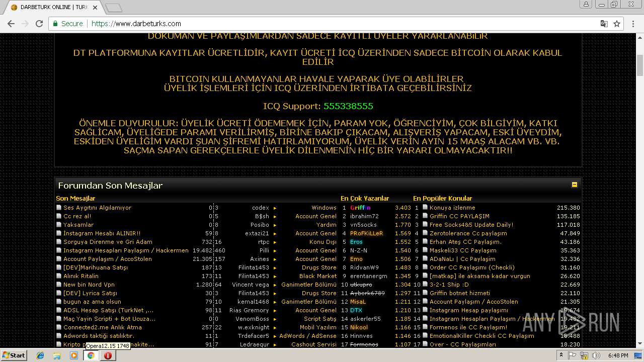This screenshot has height=362, width=644.
Task: Click post icon beside 'Adwords taktiği satılıktır.'
Action: 59,336
